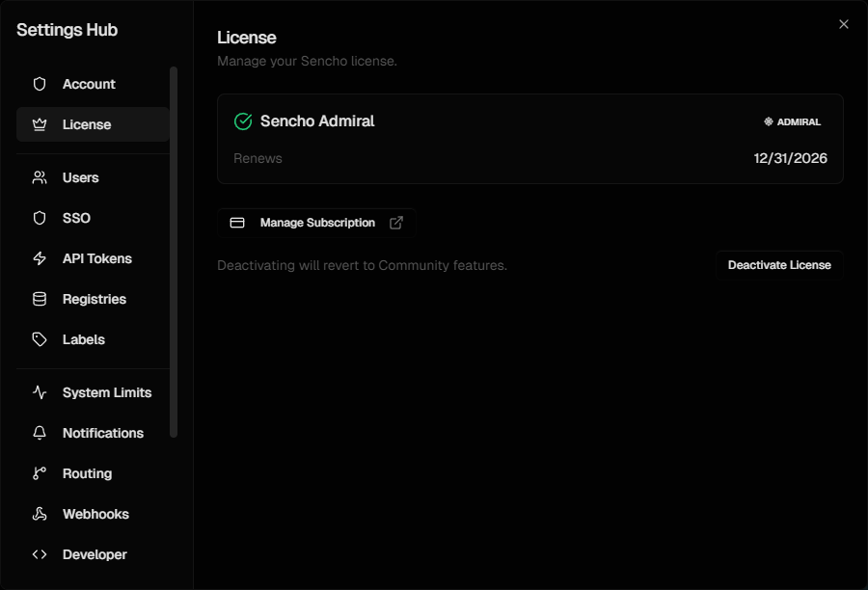Close the Settings Hub dialog
868x590 pixels.
point(844,24)
